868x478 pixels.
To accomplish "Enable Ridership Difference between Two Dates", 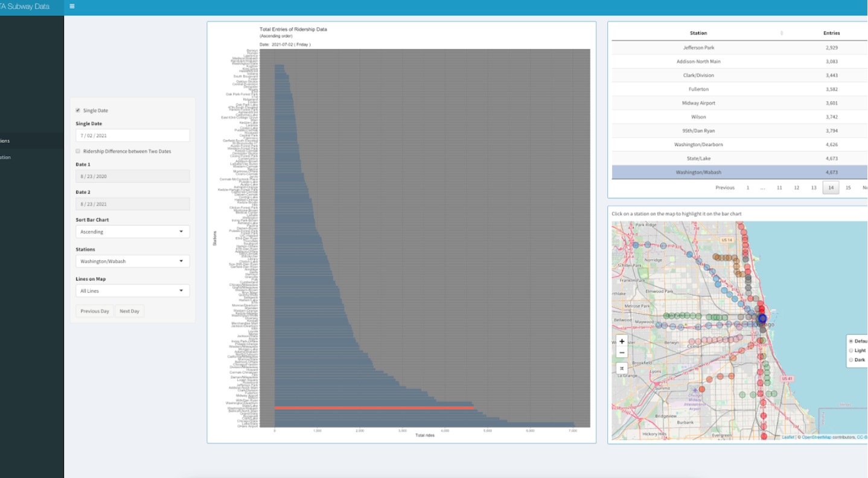I will (x=78, y=151).
